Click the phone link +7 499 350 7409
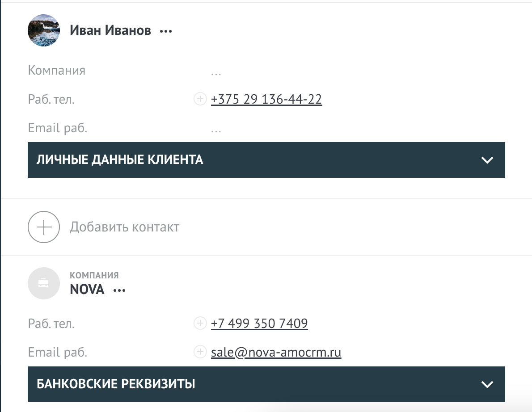The height and width of the screenshot is (412, 532). pos(259,323)
